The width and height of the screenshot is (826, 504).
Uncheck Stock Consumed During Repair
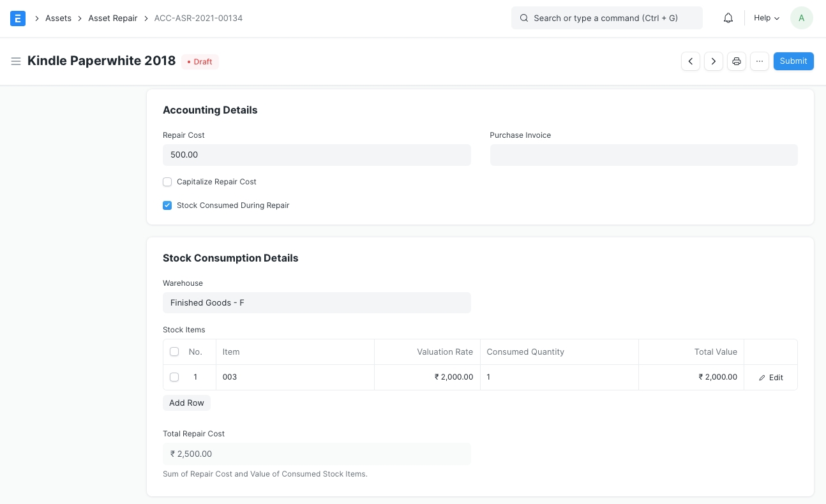167,205
